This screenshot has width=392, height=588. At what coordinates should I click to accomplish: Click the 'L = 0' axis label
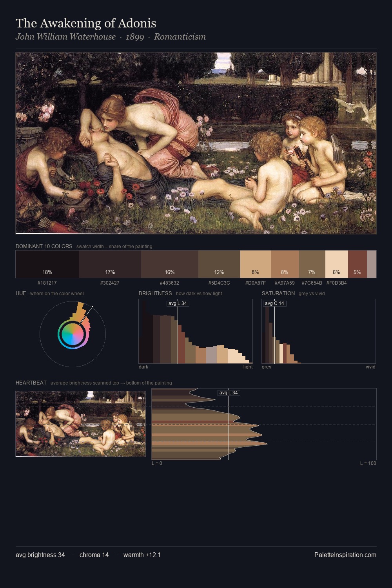pos(157,463)
